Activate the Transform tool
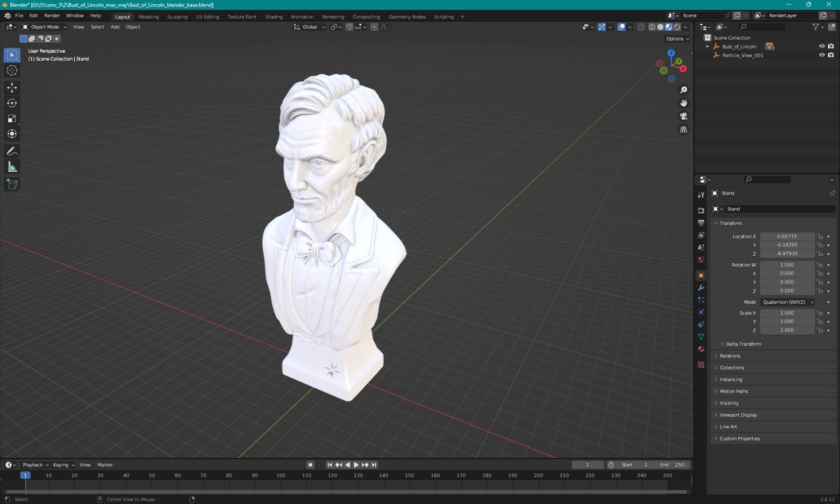 click(x=12, y=134)
